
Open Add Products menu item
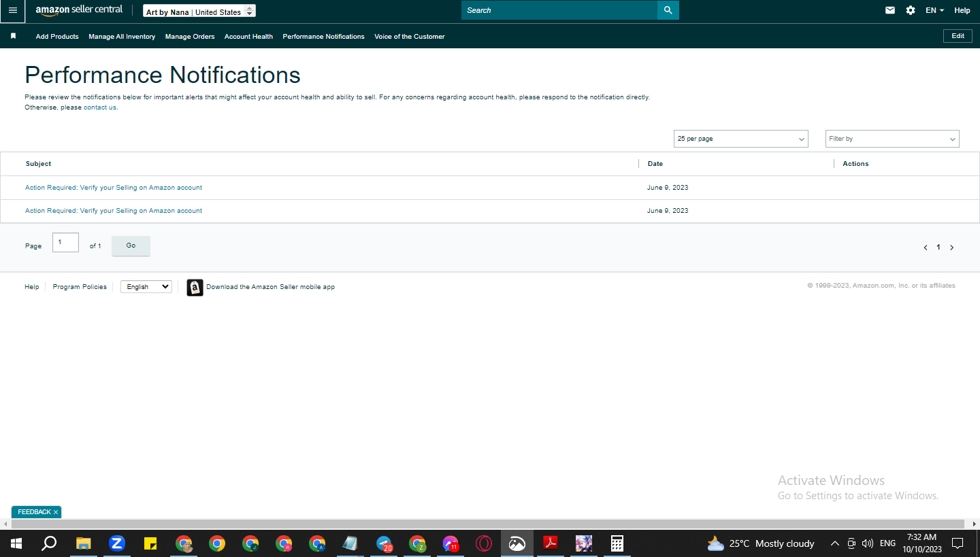point(57,37)
